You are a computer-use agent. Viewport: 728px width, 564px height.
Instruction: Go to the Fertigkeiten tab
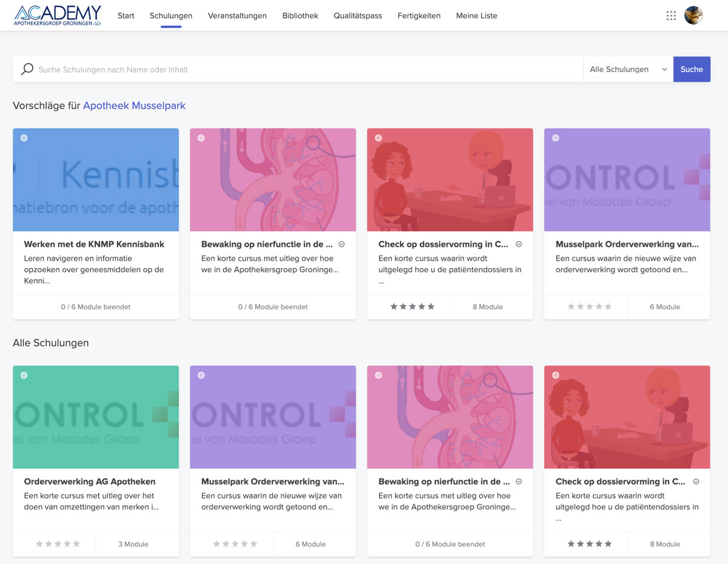click(x=419, y=16)
